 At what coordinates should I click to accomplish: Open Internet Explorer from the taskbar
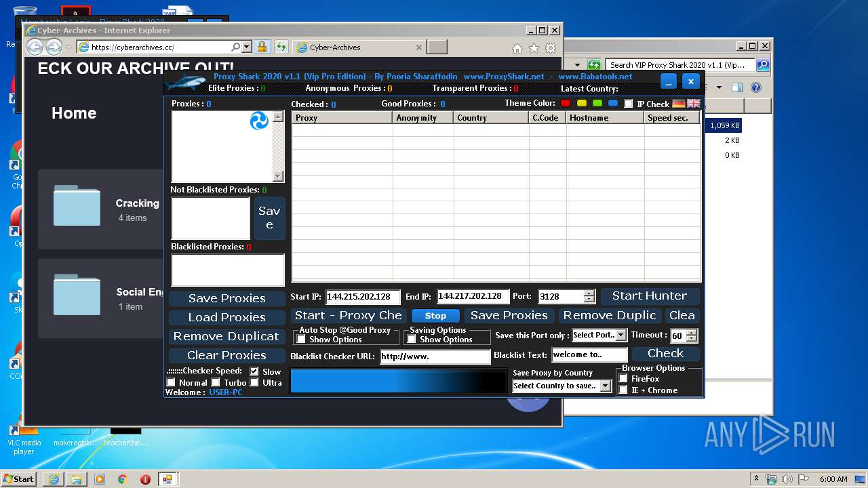point(54,479)
